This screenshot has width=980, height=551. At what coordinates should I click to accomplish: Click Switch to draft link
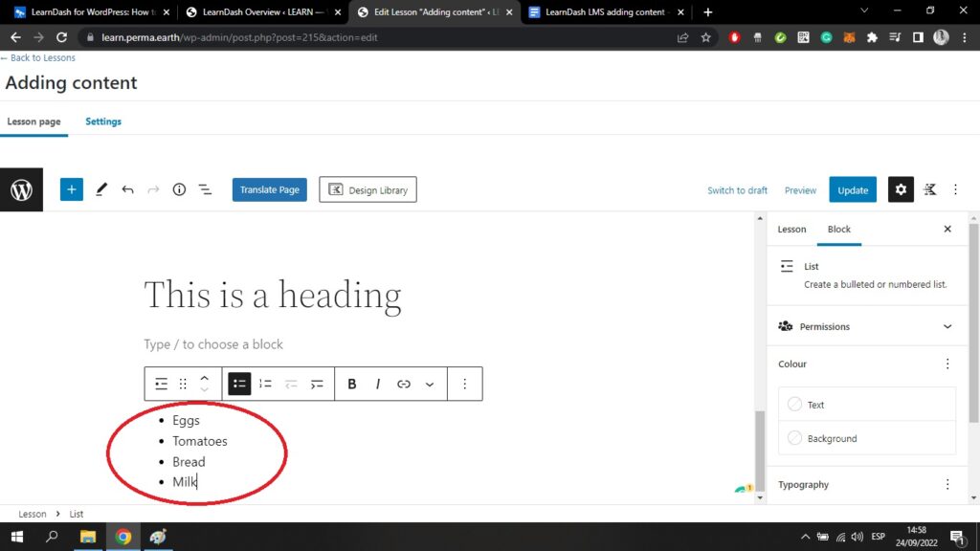click(737, 190)
